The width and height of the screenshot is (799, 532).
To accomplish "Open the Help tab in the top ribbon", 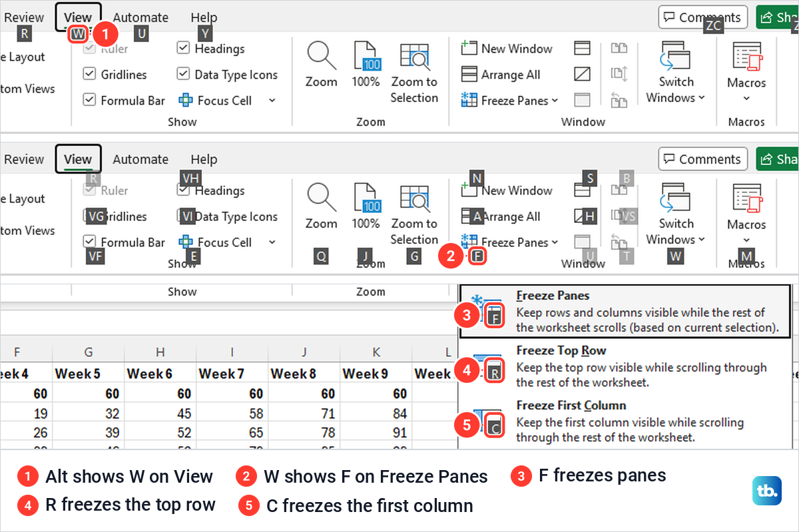I will (x=204, y=18).
